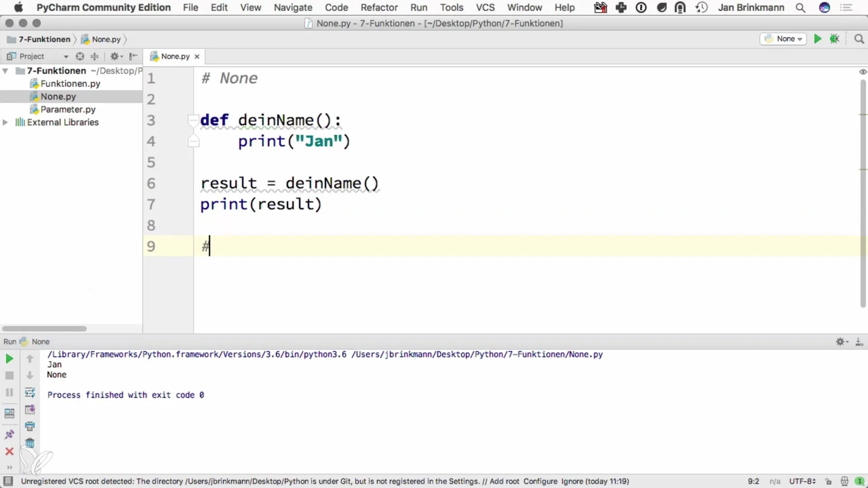This screenshot has height=488, width=868.
Task: Open Siri from the menu bar
Action: click(825, 8)
